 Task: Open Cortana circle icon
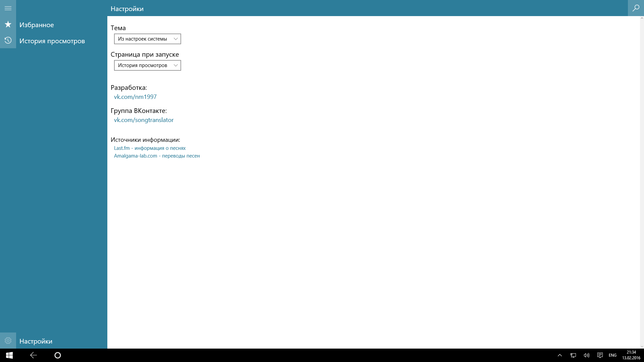pos(58,355)
